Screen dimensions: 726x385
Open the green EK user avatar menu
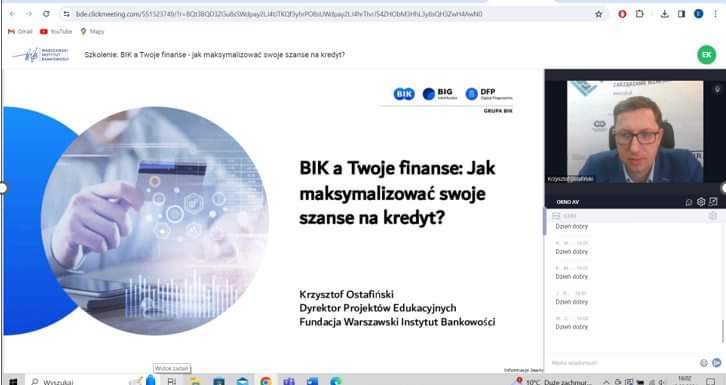[x=706, y=55]
